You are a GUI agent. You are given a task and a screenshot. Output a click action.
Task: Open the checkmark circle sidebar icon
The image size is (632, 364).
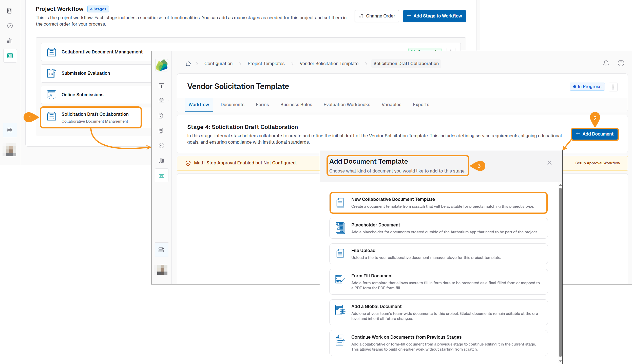[161, 145]
